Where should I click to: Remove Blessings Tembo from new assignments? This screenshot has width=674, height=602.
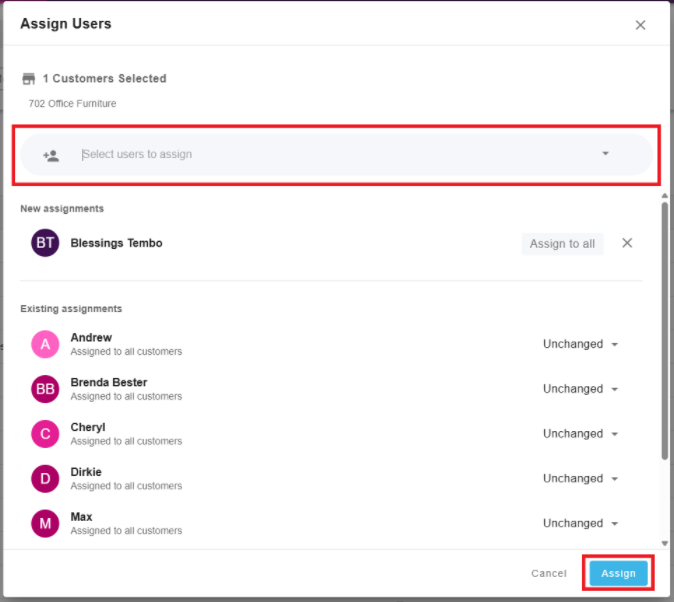coord(627,243)
